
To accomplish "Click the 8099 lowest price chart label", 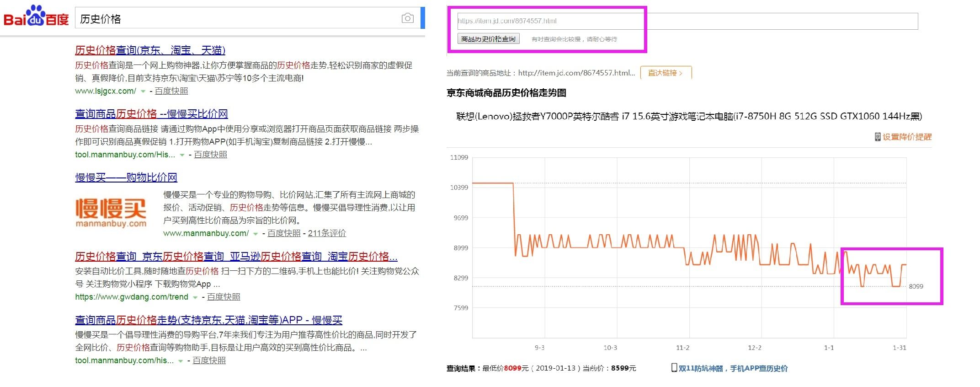I will coord(916,286).
